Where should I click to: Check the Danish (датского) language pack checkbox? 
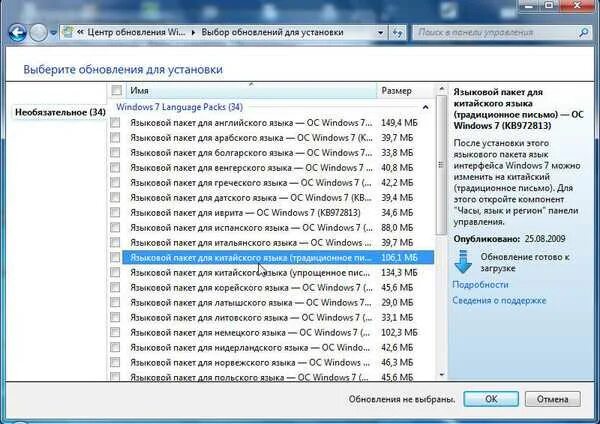[115, 197]
